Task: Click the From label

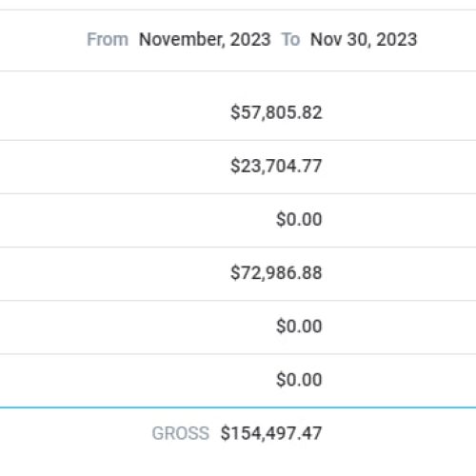Action: 108,40
